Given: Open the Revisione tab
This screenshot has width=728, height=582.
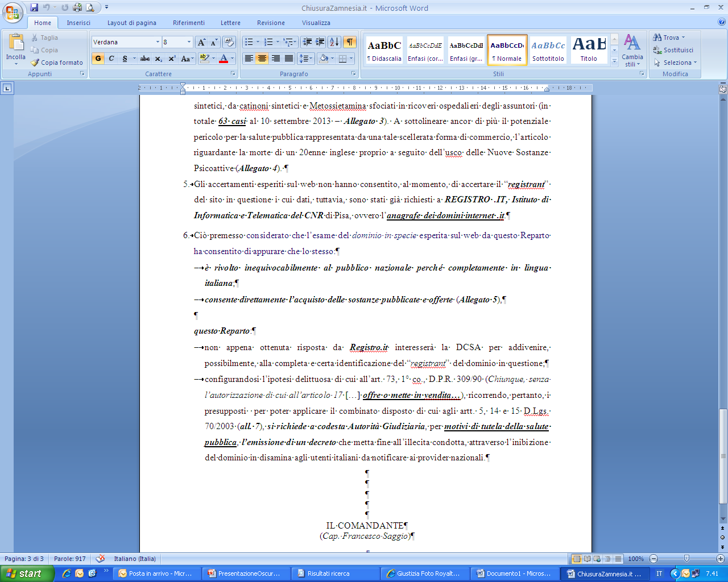Looking at the screenshot, I should (271, 23).
